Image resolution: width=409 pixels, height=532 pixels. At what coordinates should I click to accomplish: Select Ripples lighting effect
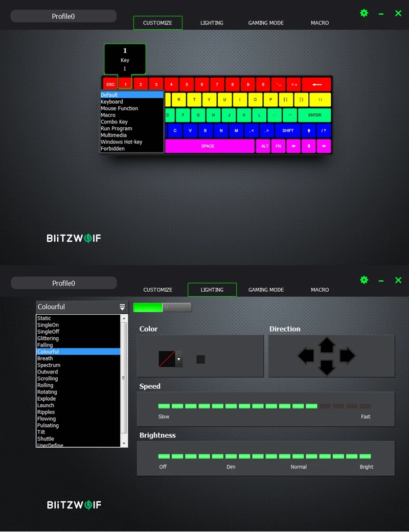[x=78, y=412]
